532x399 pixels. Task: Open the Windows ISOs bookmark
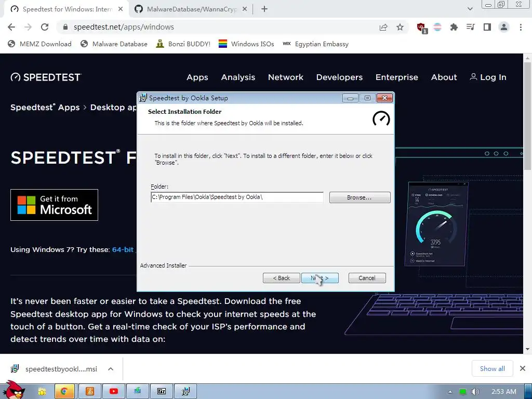[246, 44]
